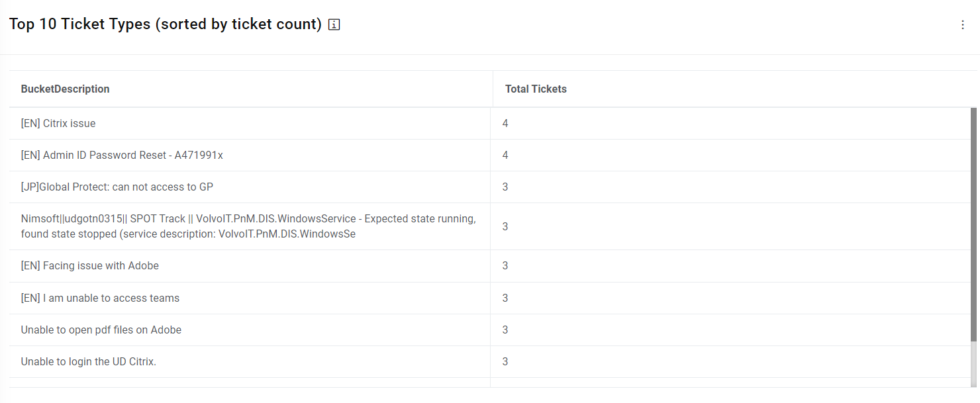Click ticket count for unable to access teams
980x403 pixels.
tap(505, 298)
